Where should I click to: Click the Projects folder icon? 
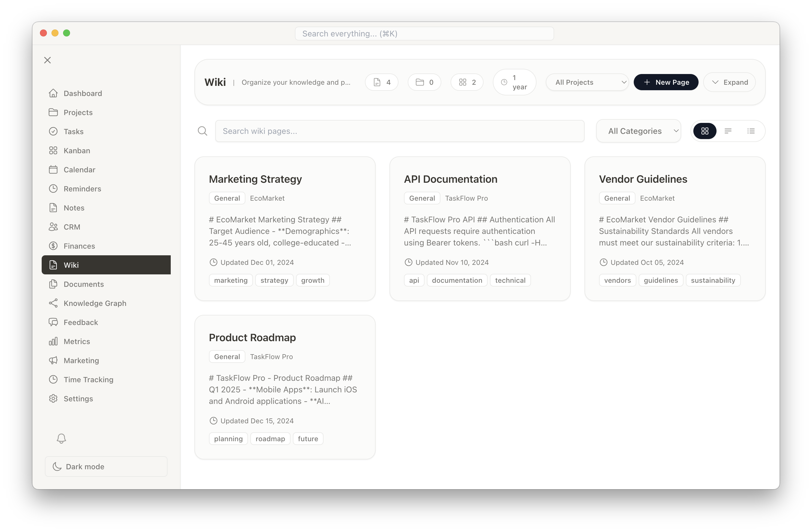click(53, 112)
